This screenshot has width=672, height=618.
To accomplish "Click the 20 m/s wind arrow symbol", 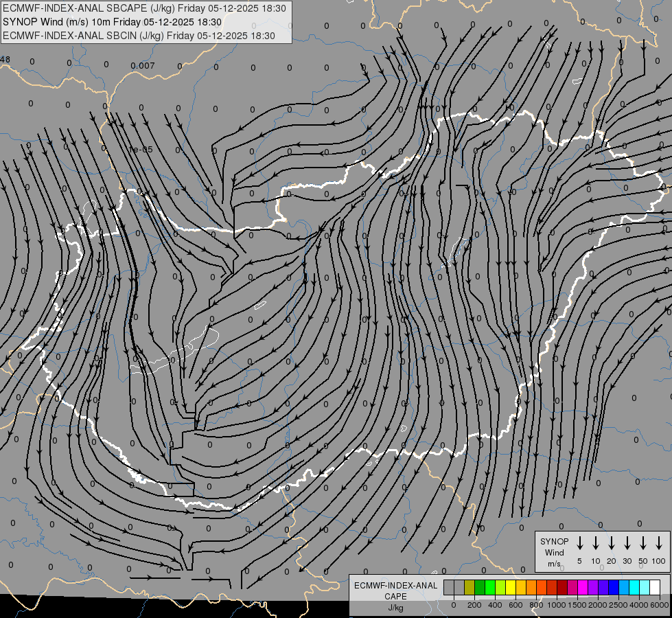I will click(611, 543).
